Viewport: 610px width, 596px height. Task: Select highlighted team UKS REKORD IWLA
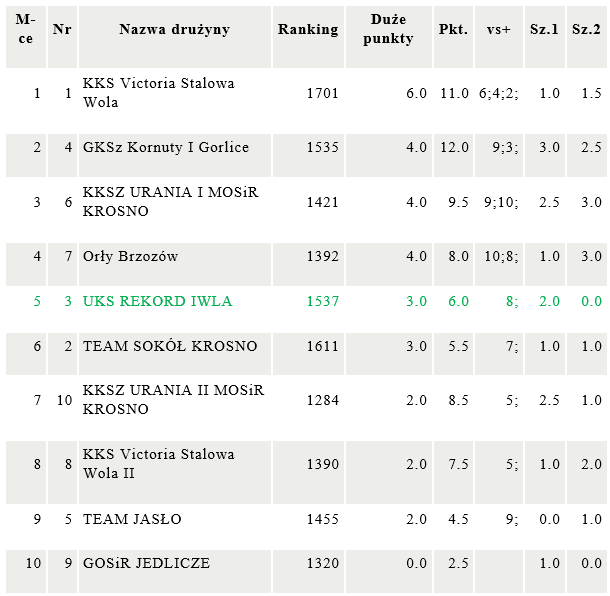click(157, 302)
